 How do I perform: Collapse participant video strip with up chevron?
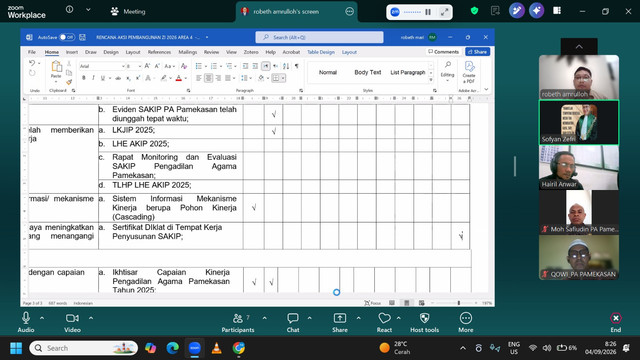[x=579, y=47]
